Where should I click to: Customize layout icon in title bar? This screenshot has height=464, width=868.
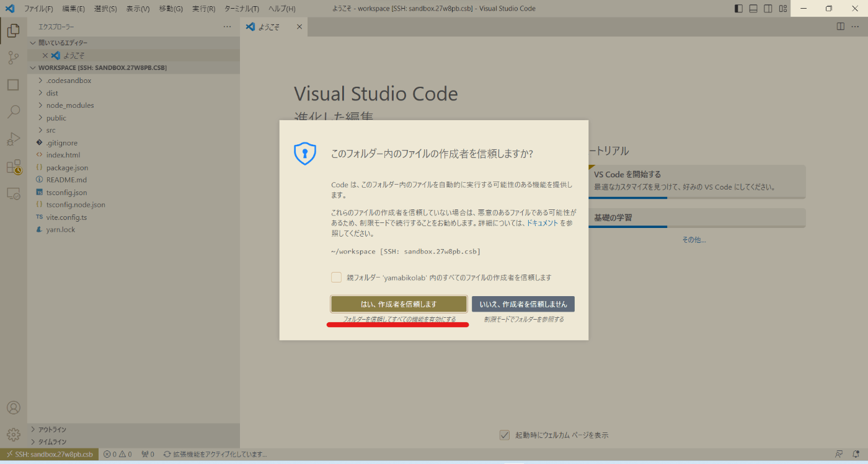(783, 9)
